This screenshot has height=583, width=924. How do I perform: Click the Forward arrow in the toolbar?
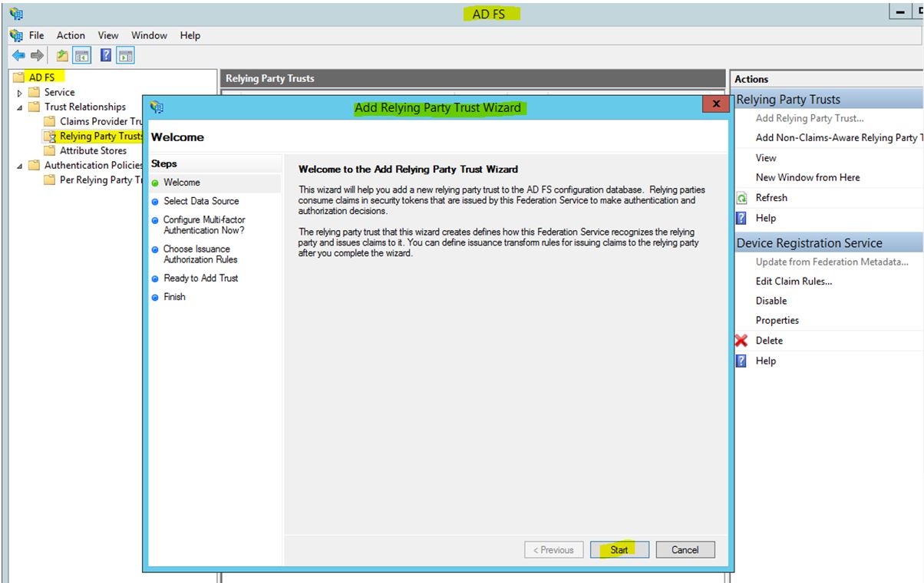[35, 55]
